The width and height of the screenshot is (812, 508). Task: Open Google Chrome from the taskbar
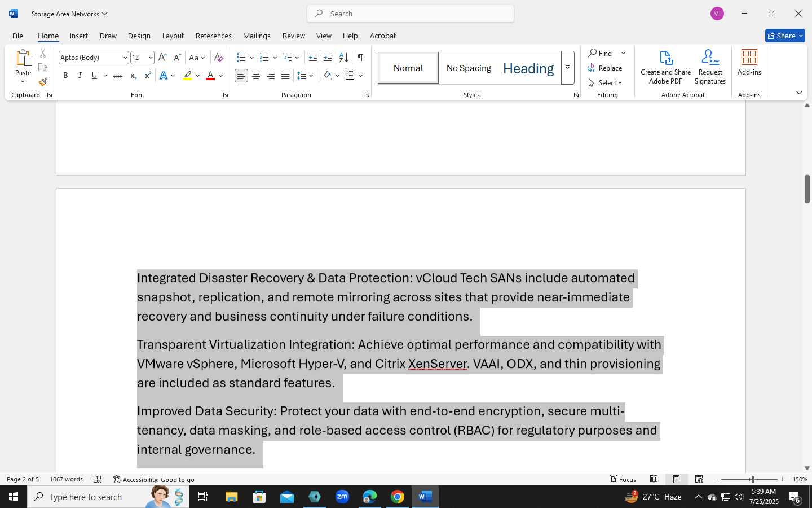(398, 497)
